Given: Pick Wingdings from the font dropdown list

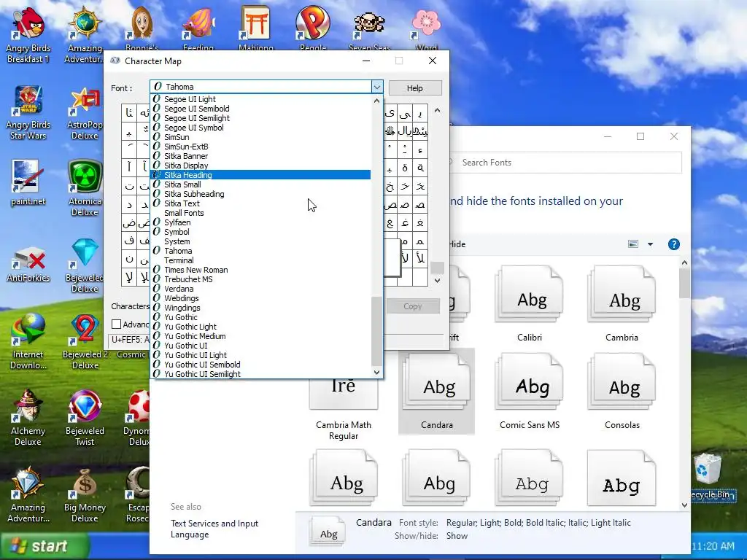Looking at the screenshot, I should (x=260, y=308).
